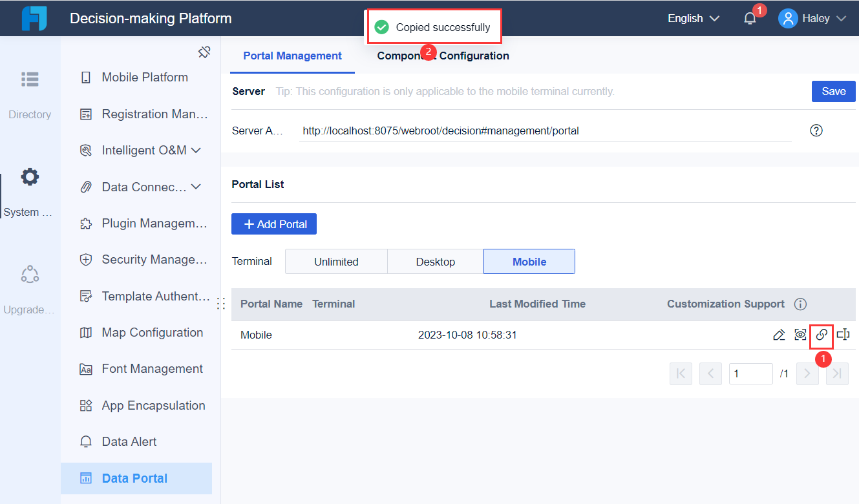Click the Customization Support info icon
This screenshot has width=859, height=504.
800,304
